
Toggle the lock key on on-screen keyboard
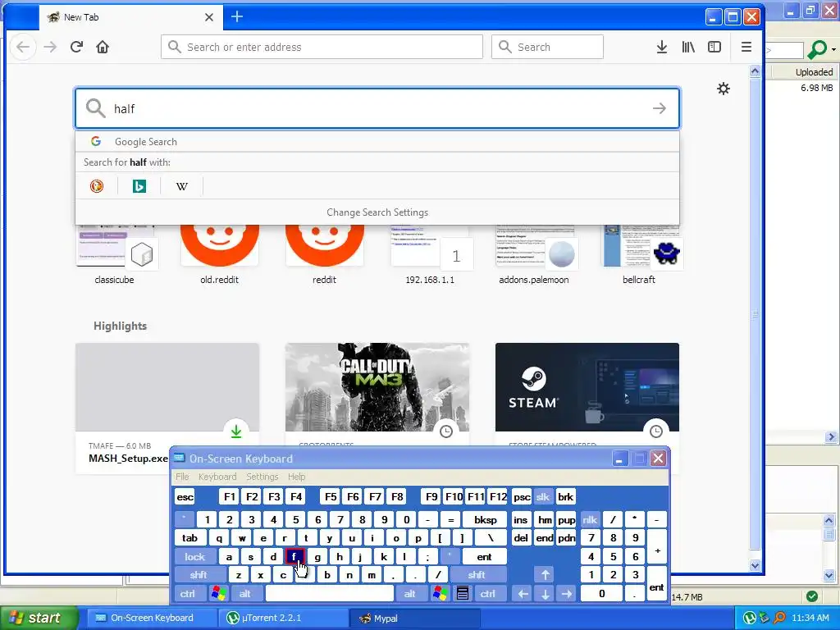(195, 557)
